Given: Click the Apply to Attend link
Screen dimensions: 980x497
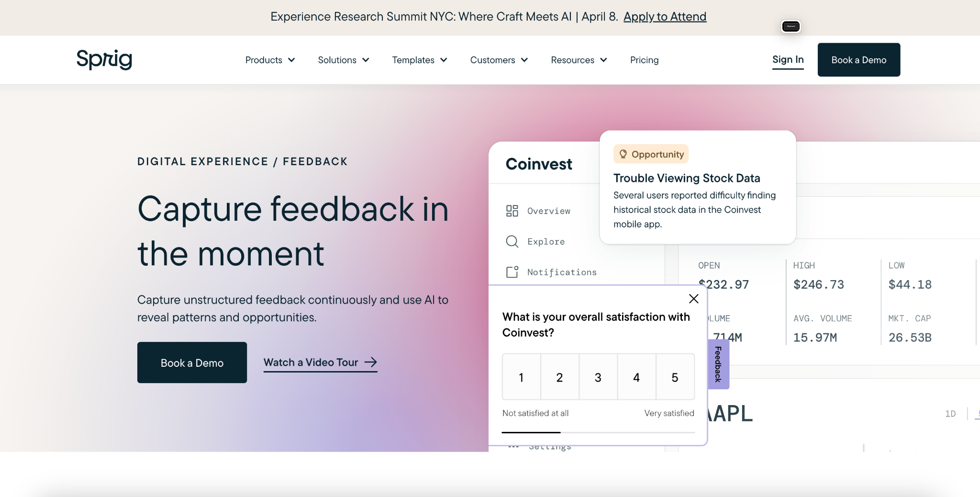Looking at the screenshot, I should pyautogui.click(x=665, y=17).
